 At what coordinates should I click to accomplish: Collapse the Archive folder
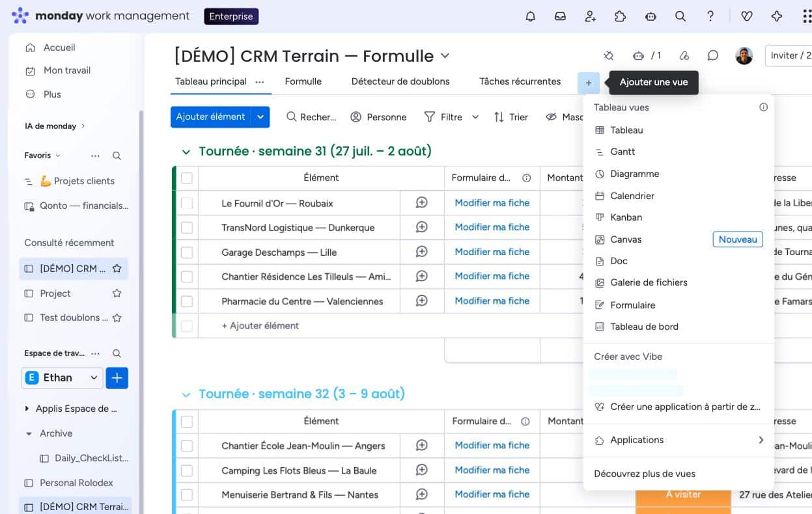tap(29, 433)
